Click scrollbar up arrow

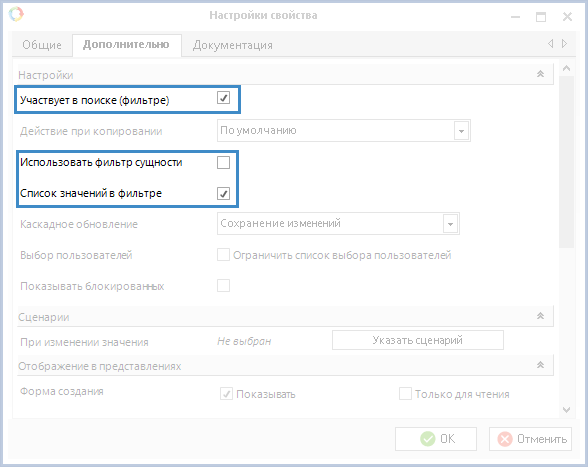pyautogui.click(x=567, y=69)
